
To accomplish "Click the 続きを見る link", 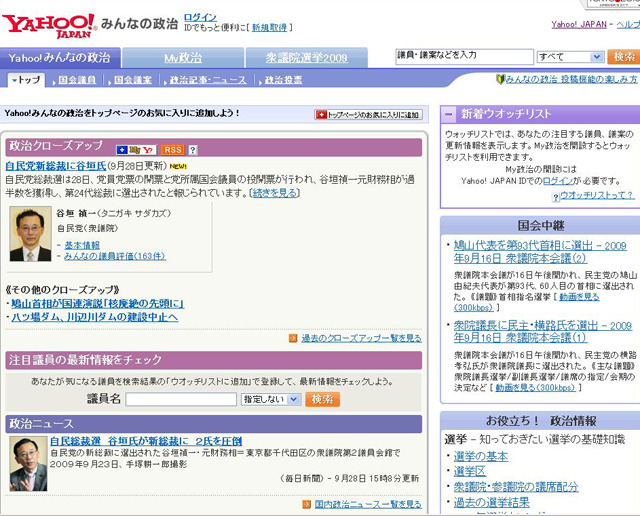I will point(275,193).
